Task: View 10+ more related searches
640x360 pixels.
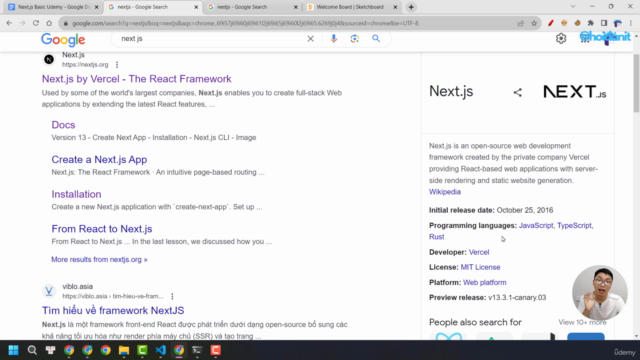Action: pyautogui.click(x=582, y=322)
